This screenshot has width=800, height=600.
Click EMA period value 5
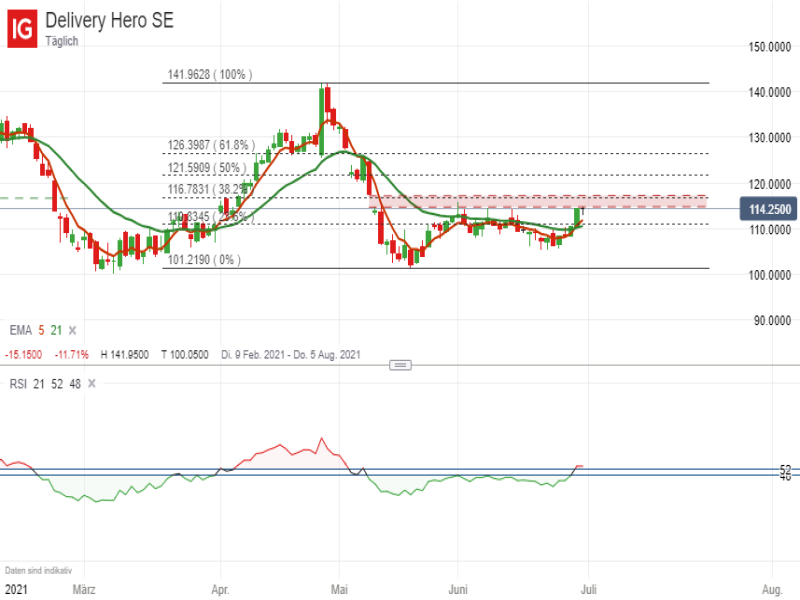tap(41, 331)
